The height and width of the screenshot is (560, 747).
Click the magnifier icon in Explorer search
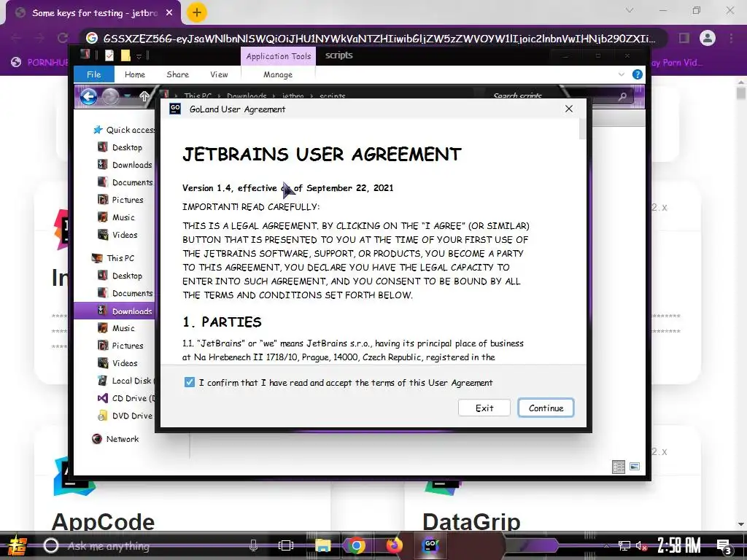[623, 97]
